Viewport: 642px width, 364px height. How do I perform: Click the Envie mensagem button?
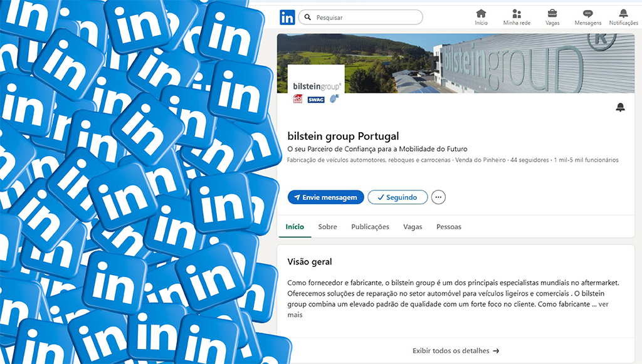click(x=326, y=197)
